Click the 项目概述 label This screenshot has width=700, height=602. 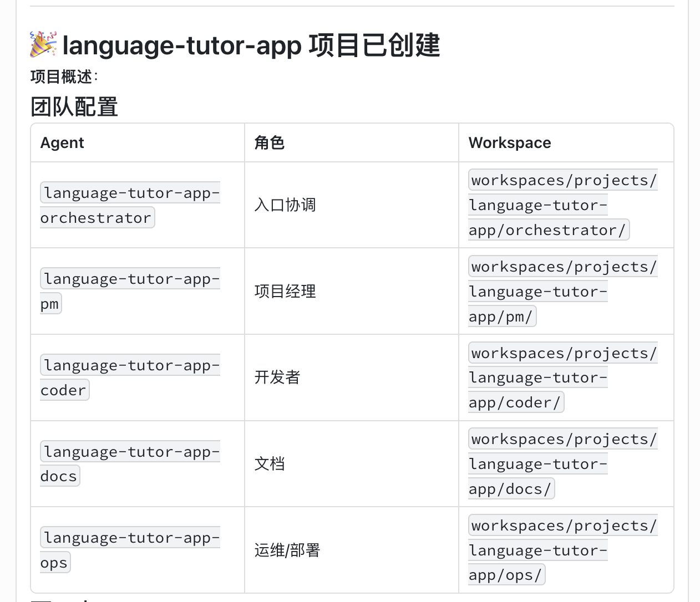pyautogui.click(x=62, y=76)
